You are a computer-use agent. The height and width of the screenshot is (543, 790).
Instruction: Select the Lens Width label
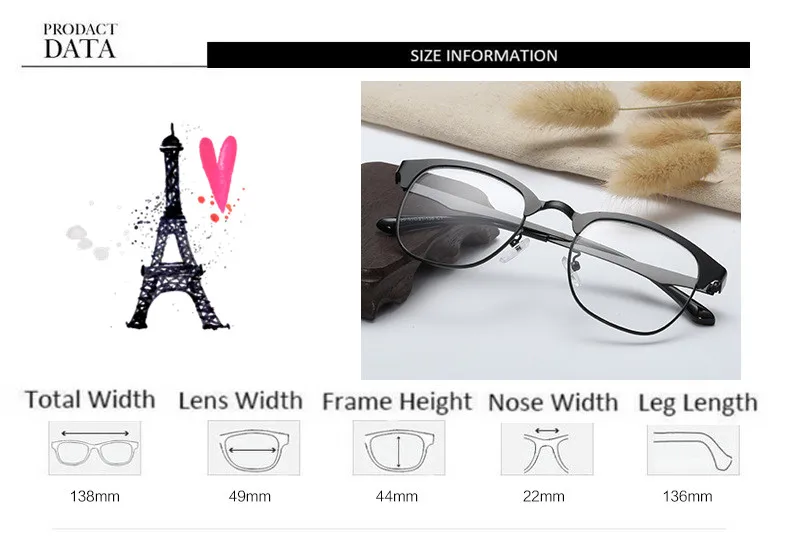coord(241,400)
